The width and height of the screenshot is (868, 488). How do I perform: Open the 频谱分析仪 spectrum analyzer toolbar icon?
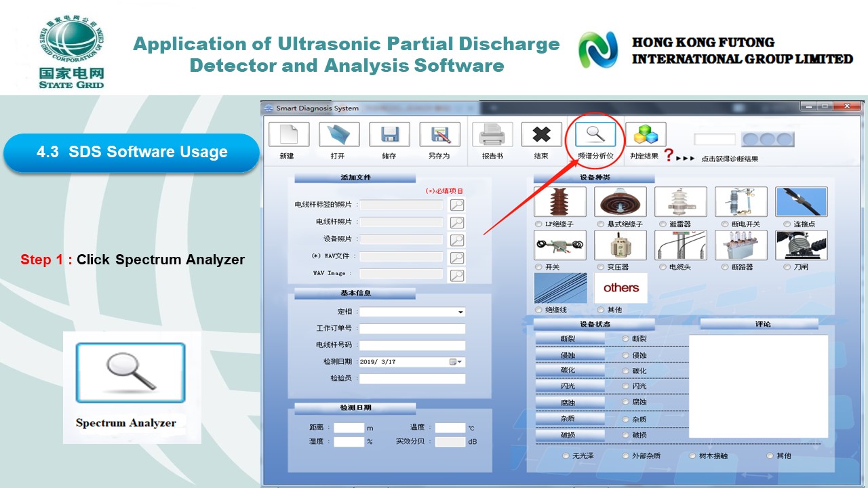tap(595, 134)
